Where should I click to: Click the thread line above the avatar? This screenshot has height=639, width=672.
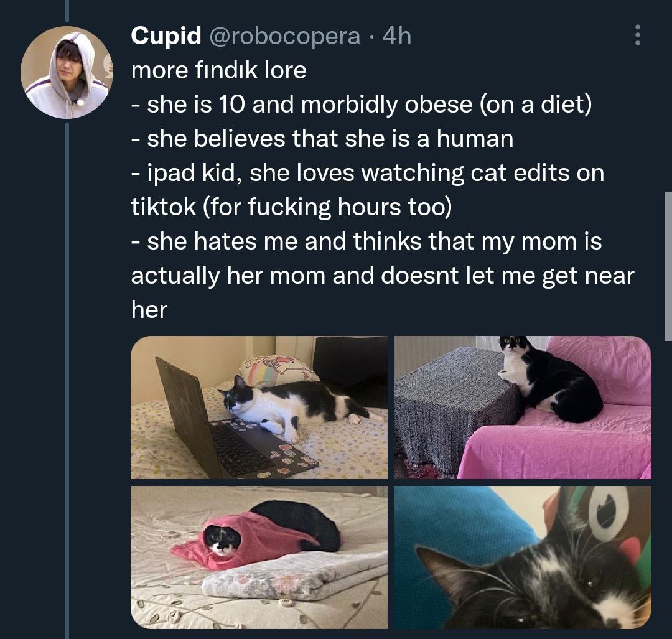[67, 11]
